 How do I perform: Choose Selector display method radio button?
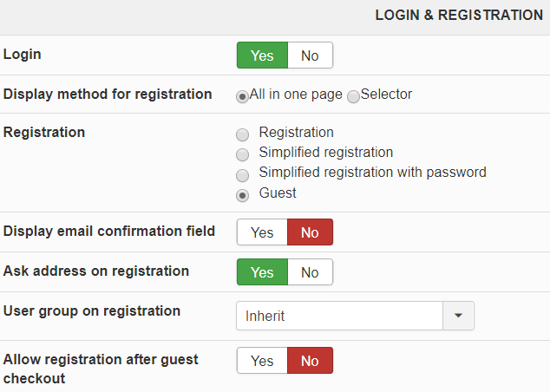353,96
